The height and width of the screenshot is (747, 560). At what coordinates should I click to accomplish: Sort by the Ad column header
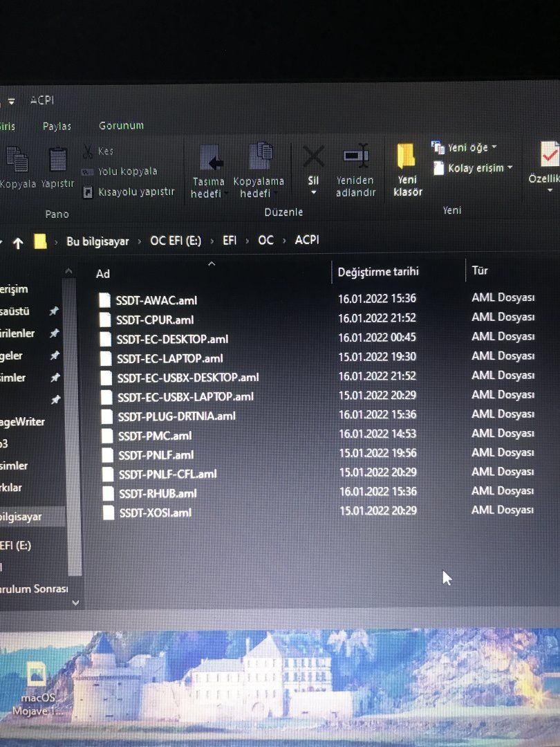pos(103,274)
